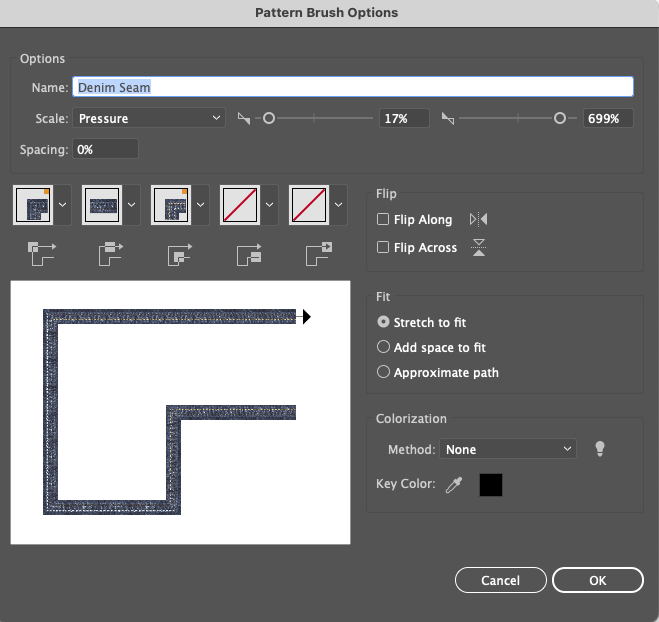This screenshot has width=659, height=622.
Task: Confirm the brush with OK
Action: click(598, 580)
